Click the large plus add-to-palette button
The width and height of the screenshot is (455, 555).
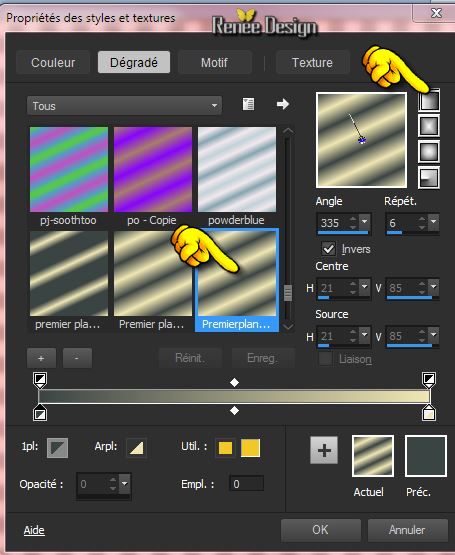coord(324,450)
